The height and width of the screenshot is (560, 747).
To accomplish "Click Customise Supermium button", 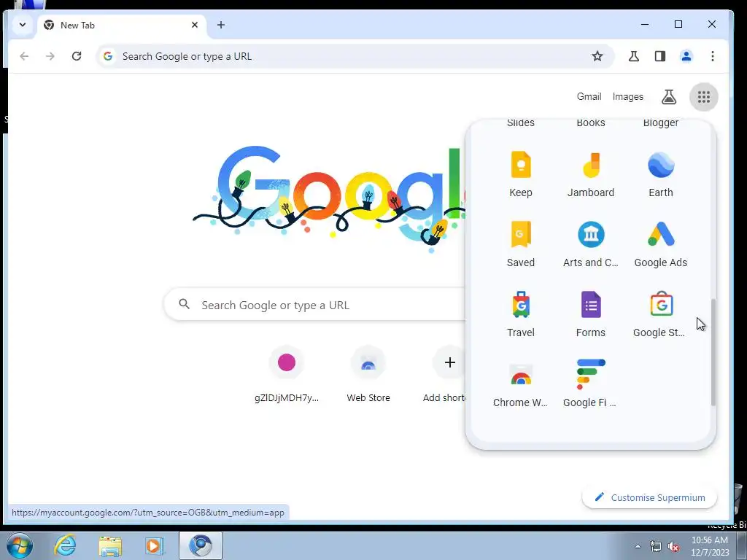I will tap(649, 497).
